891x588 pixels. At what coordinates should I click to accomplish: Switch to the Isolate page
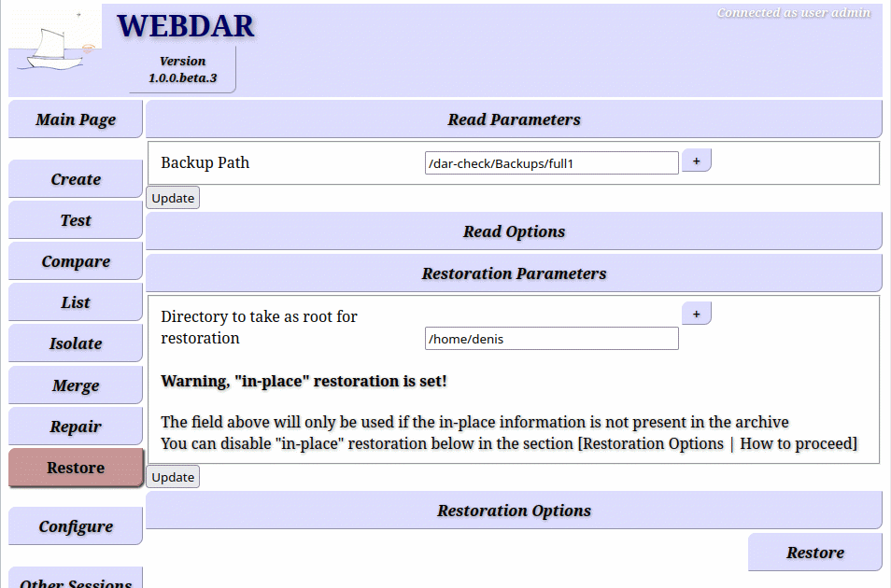point(76,343)
